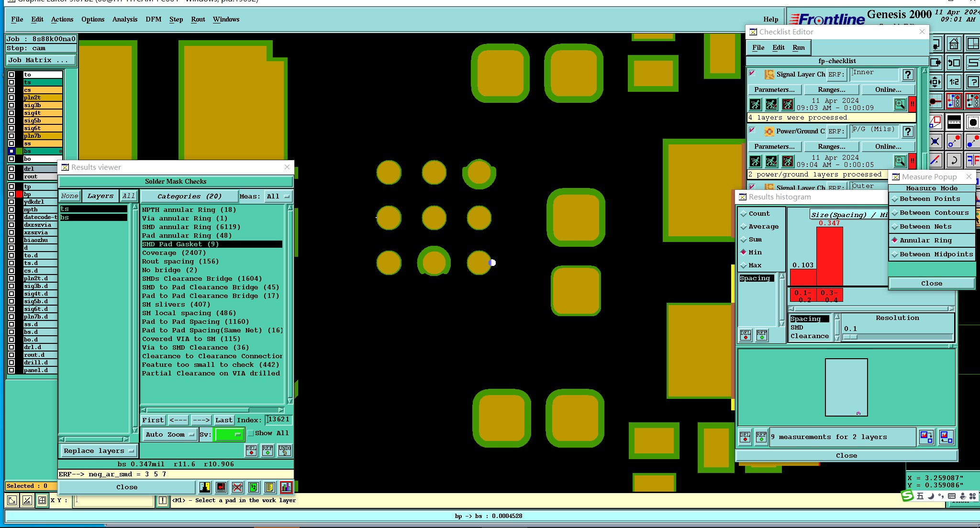Click the 1:2 zoom scale icon
Viewport: 980px width, 528px height.
click(x=954, y=82)
